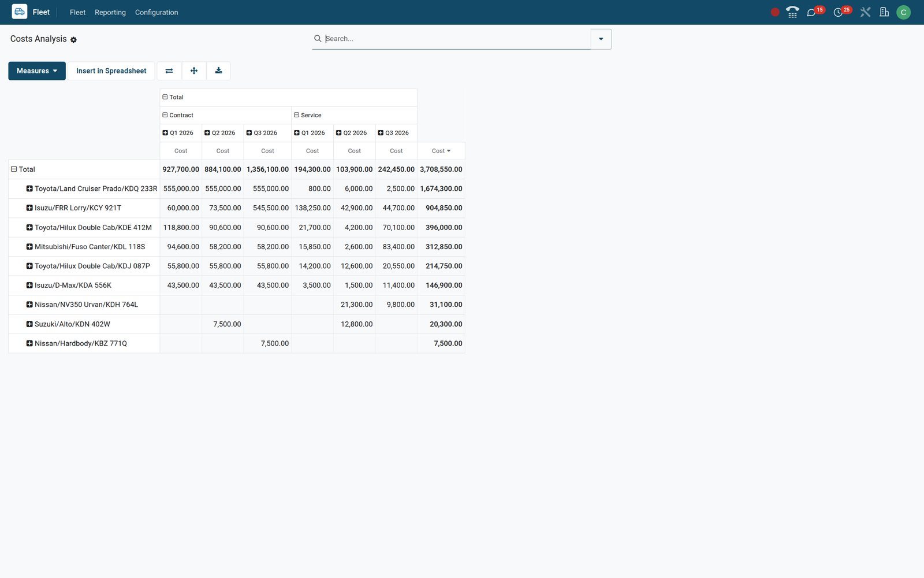Click the 242,450.00 total cell
The width and height of the screenshot is (924, 578).
click(x=396, y=169)
